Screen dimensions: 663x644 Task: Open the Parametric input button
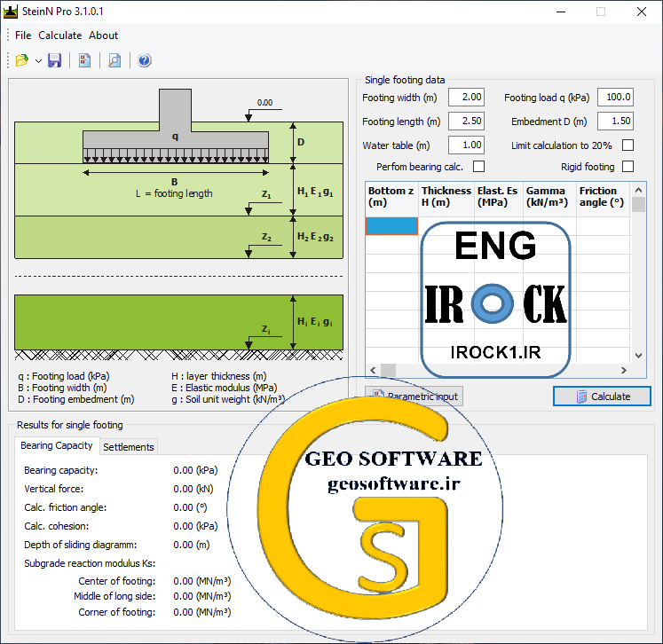[x=414, y=397]
